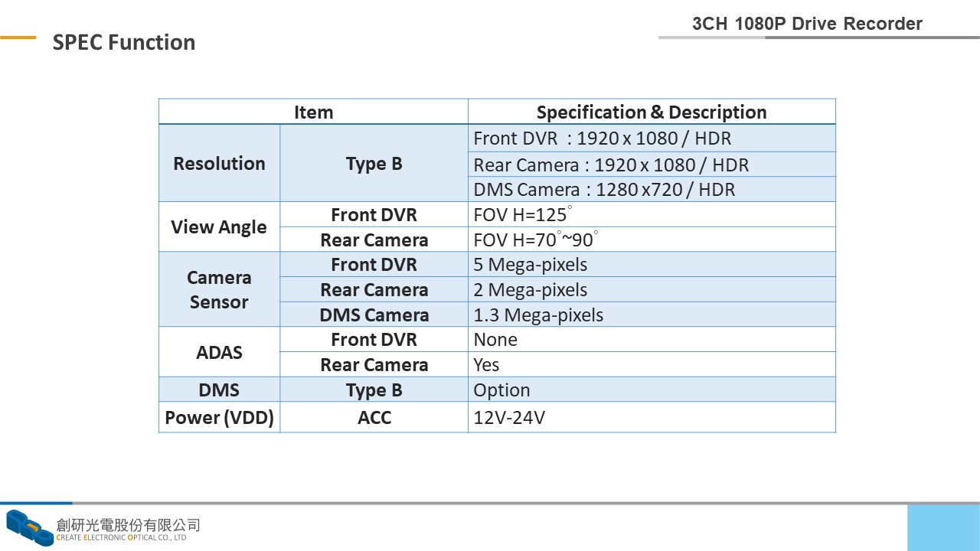Select the DMS Option cell
Viewport: 980px width, 551px height.
coord(652,390)
